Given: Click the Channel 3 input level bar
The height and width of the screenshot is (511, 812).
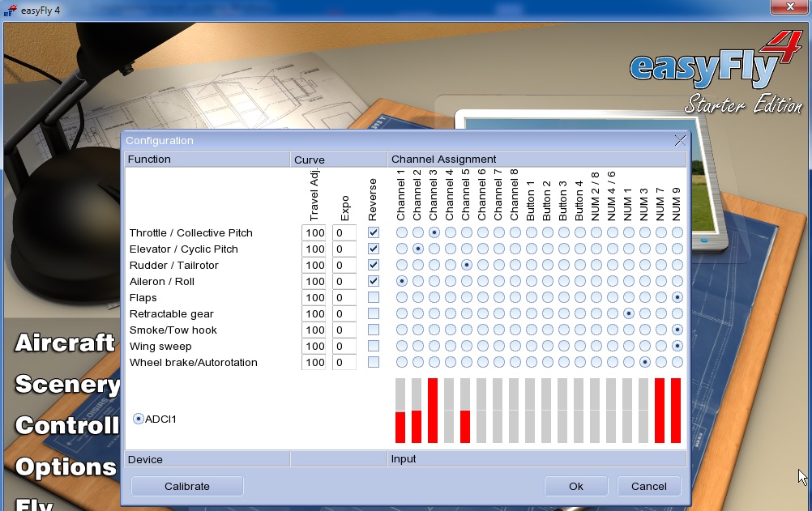Looking at the screenshot, I should pyautogui.click(x=433, y=411).
